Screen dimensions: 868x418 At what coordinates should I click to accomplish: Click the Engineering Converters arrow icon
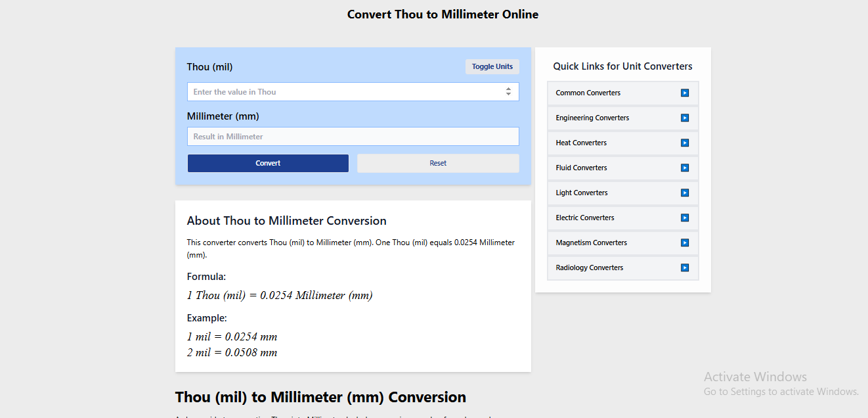685,118
